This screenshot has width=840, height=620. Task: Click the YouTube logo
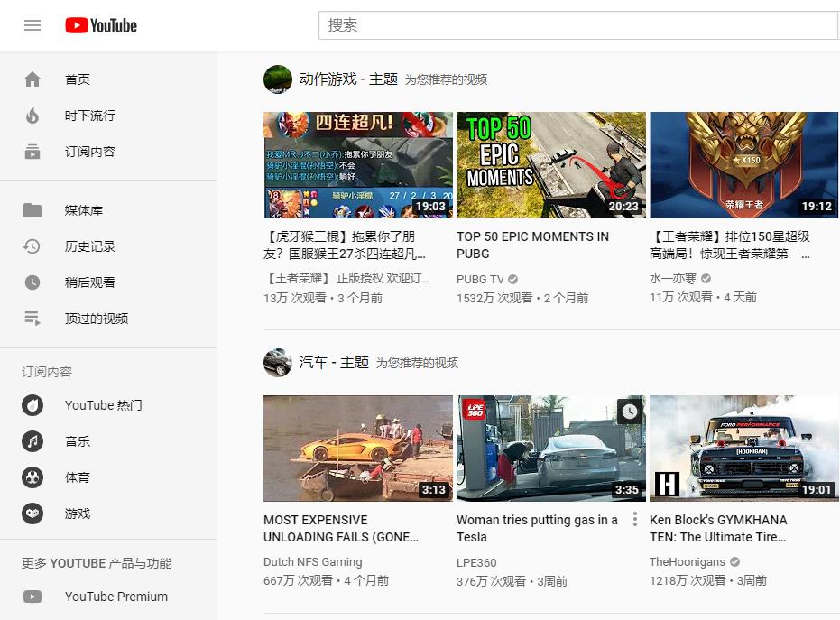(101, 25)
